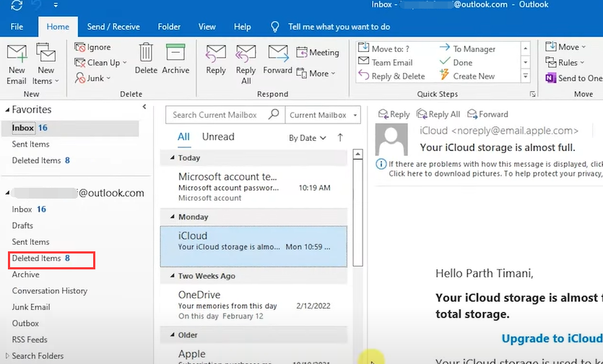Open the Move dropdown in ribbon

(x=565, y=47)
